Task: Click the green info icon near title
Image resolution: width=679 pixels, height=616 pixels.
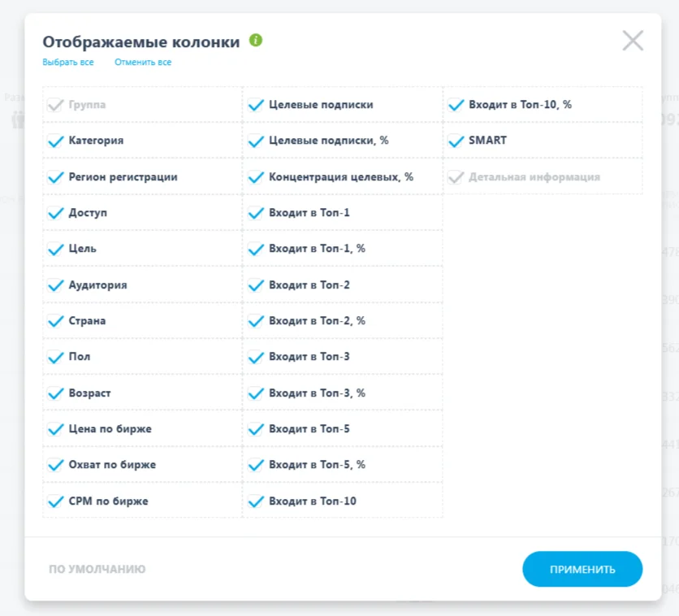Action: point(256,41)
